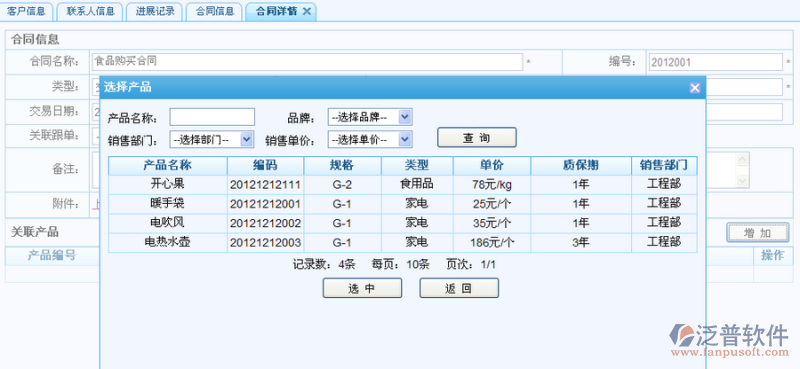Click the price 78元/kg cell
The height and width of the screenshot is (369, 800).
click(x=492, y=185)
